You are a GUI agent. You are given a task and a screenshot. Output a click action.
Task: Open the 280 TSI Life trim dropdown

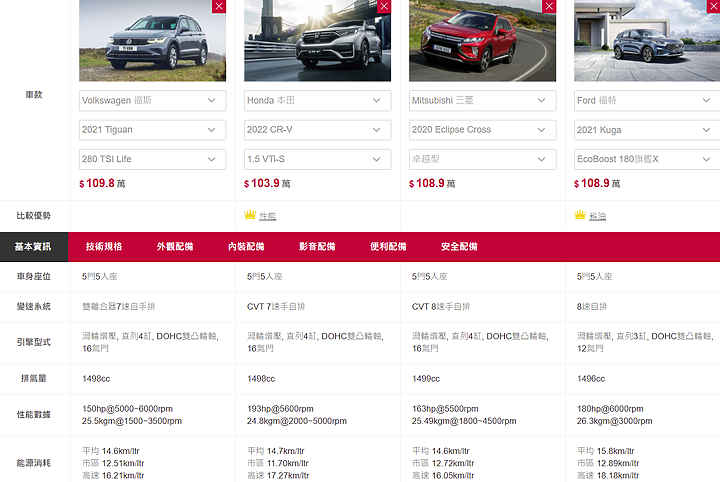coord(152,159)
